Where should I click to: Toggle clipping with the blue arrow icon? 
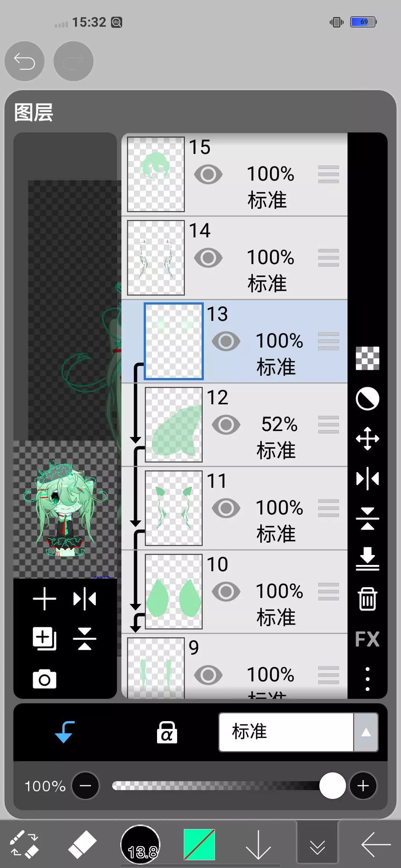(x=65, y=732)
